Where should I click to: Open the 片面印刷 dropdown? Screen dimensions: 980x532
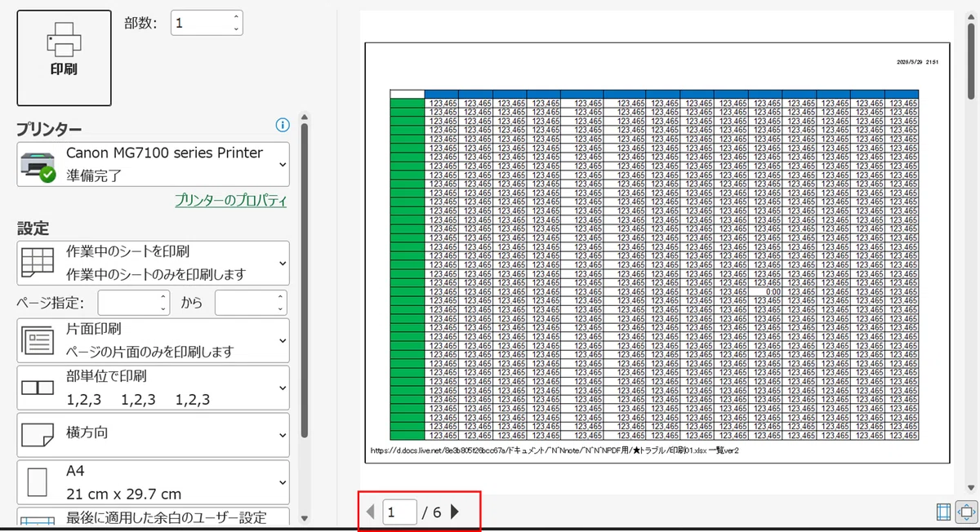click(154, 340)
